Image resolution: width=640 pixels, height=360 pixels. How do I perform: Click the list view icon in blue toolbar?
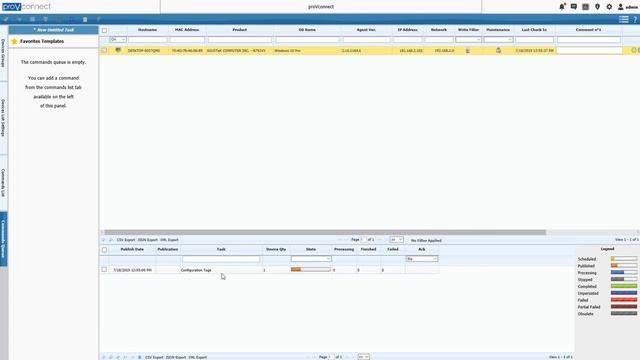tap(623, 19)
